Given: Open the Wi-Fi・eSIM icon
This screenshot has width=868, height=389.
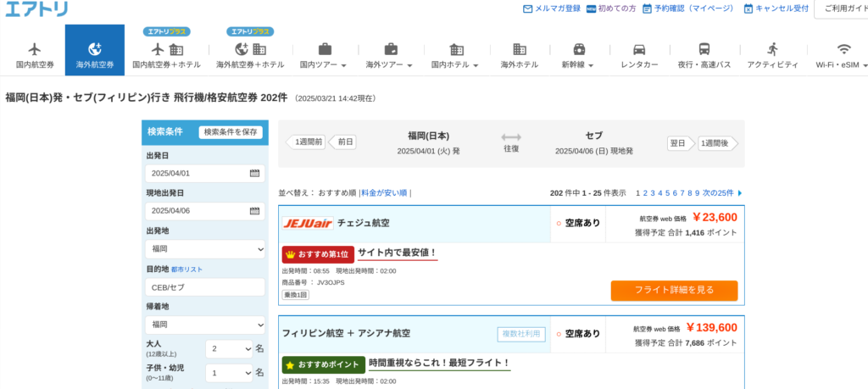Looking at the screenshot, I should [843, 49].
